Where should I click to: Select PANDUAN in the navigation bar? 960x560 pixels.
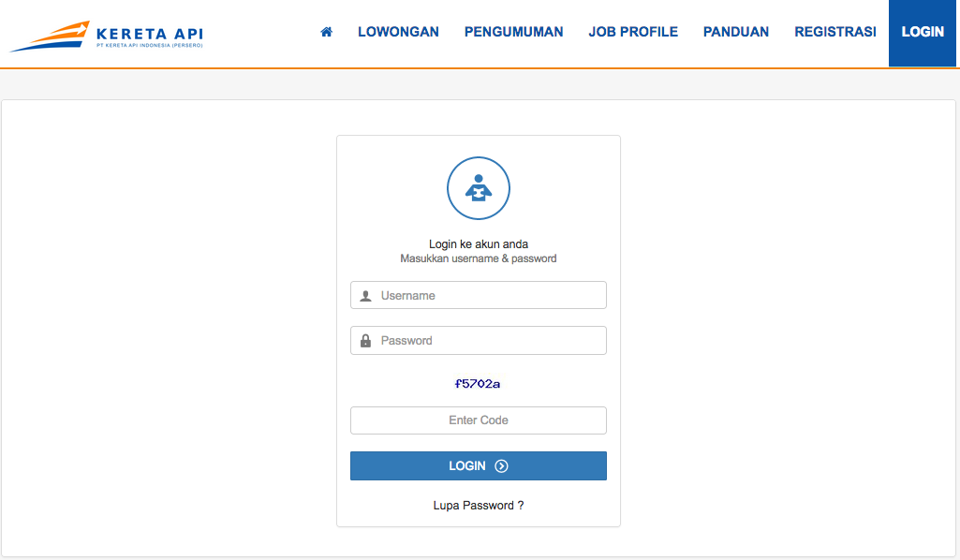(x=736, y=32)
